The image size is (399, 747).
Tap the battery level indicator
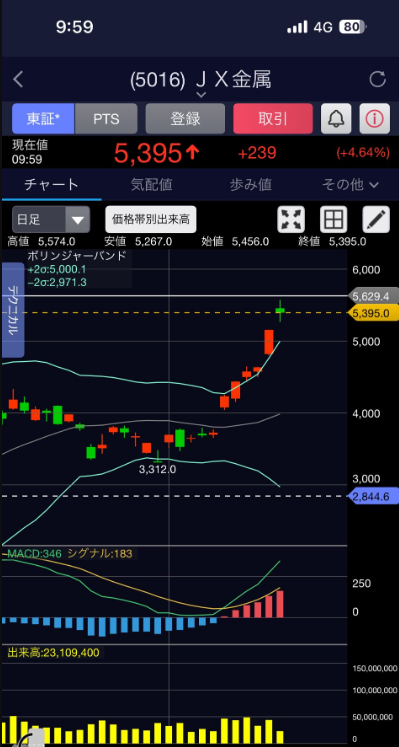coord(352,27)
